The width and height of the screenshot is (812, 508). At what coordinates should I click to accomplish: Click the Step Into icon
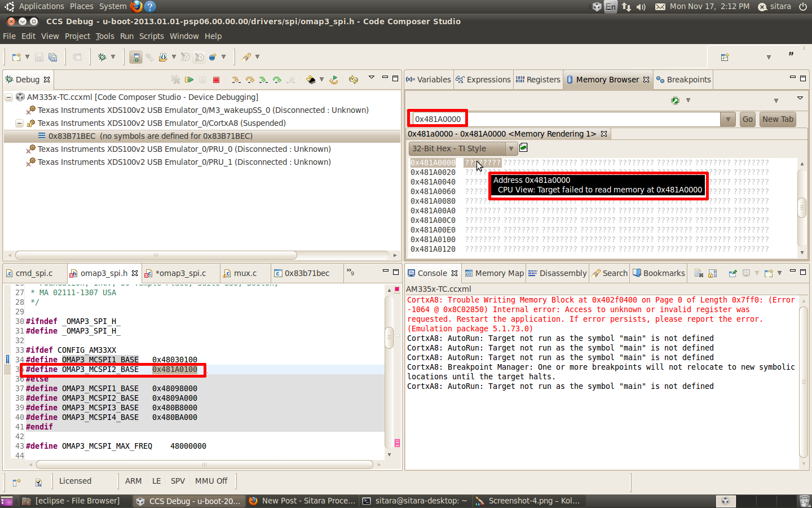click(236, 80)
